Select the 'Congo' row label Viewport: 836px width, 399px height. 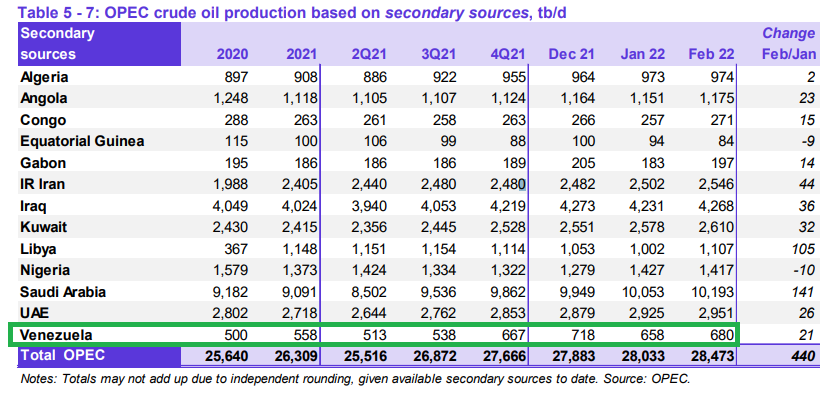[43, 120]
